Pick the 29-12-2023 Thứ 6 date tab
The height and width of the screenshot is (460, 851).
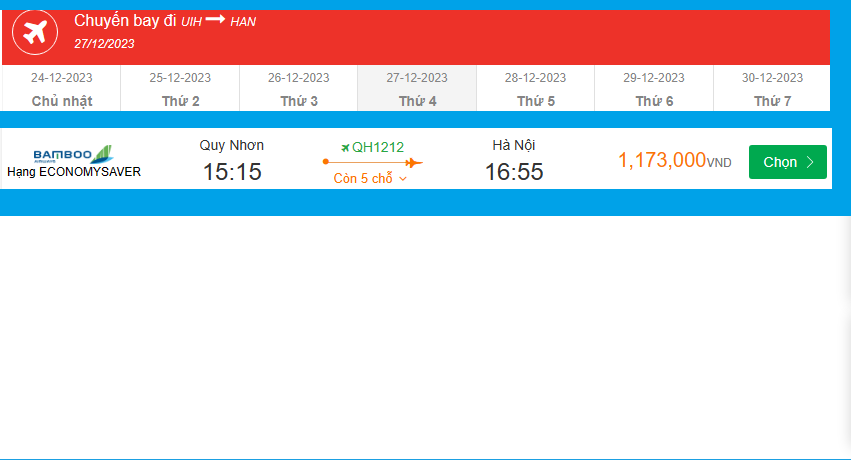click(x=654, y=89)
